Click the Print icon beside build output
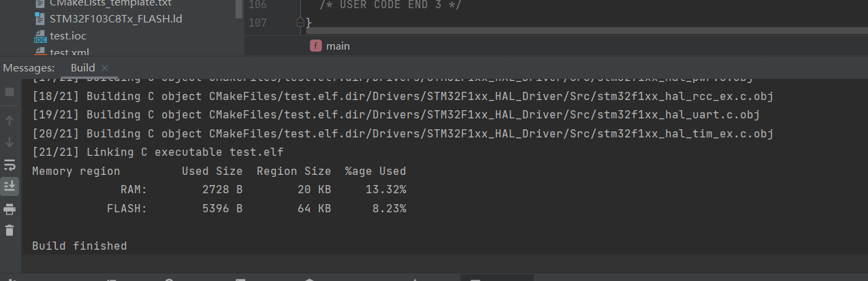The width and height of the screenshot is (868, 281). 10,208
